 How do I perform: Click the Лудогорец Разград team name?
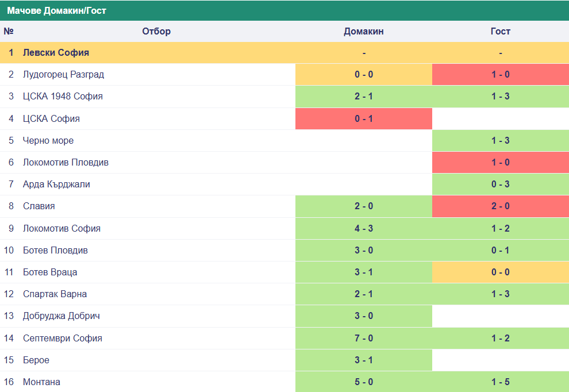63,74
